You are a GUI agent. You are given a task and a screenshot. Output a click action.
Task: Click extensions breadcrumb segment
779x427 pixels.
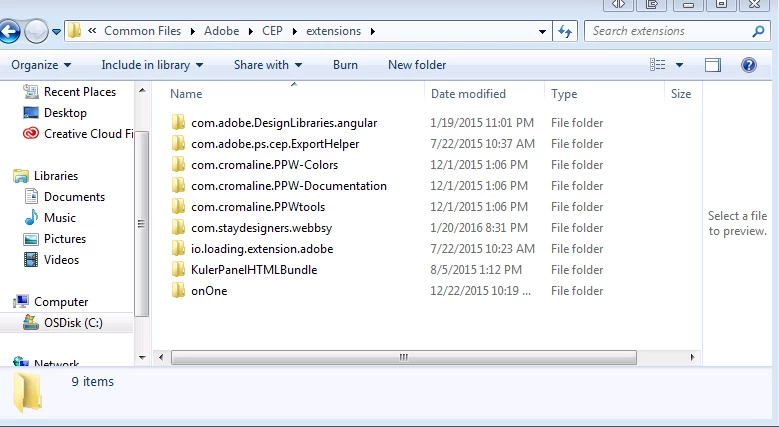(x=333, y=31)
